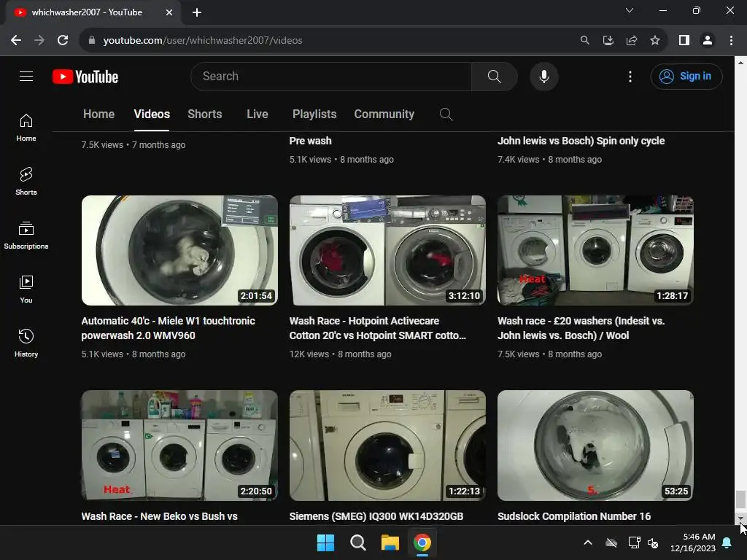Image resolution: width=747 pixels, height=560 pixels.
Task: Close the whichwasher2007 tab
Action: [x=169, y=12]
